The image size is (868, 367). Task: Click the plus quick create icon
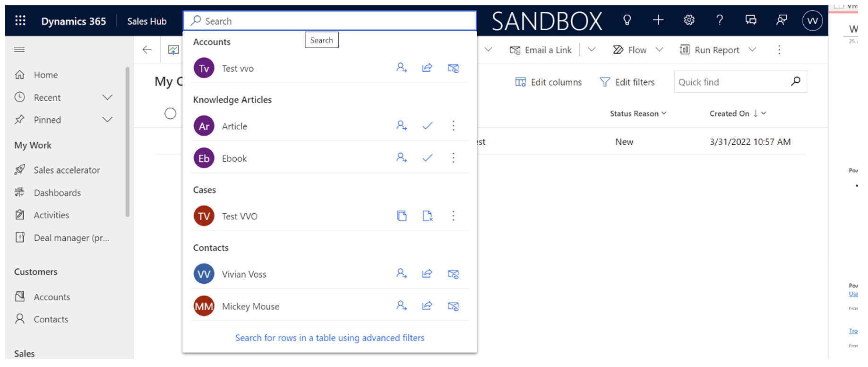pyautogui.click(x=658, y=20)
